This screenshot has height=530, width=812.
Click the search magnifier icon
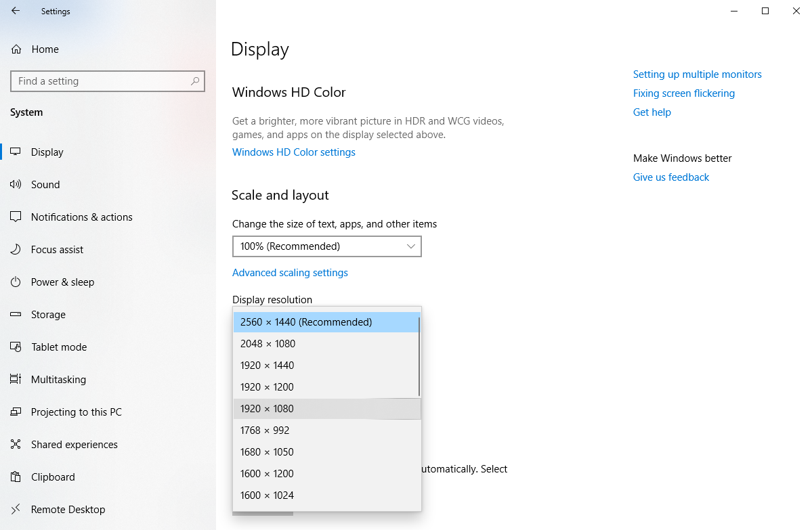(x=195, y=81)
